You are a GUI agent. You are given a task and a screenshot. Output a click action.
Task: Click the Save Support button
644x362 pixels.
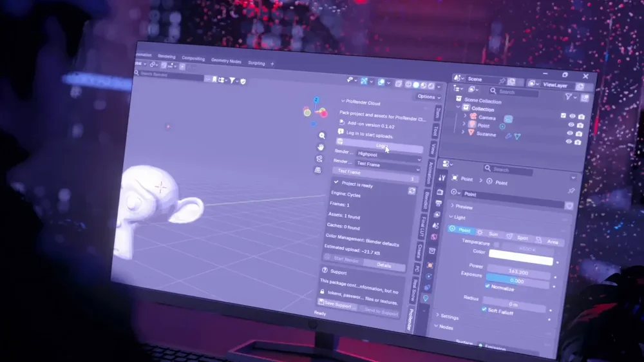[x=337, y=305]
